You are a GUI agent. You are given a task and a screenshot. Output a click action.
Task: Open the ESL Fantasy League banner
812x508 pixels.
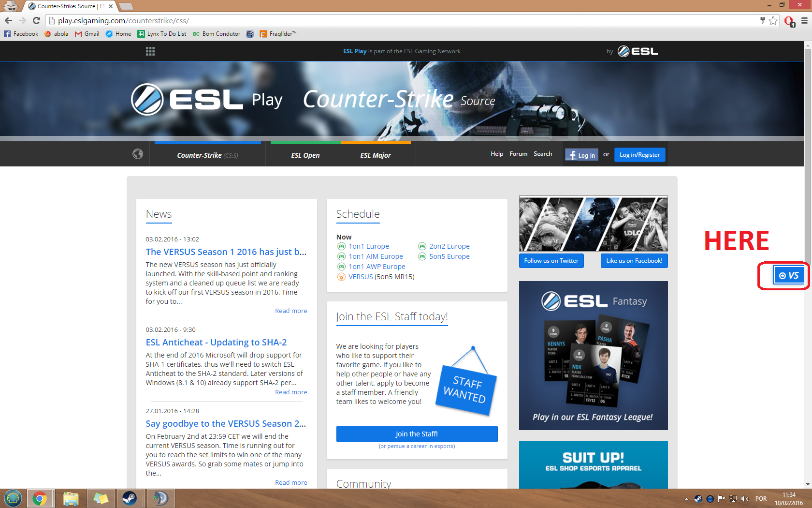click(x=594, y=356)
